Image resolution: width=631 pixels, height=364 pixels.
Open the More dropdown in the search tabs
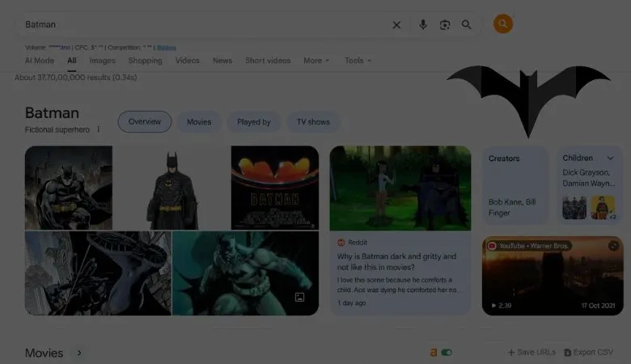[316, 61]
